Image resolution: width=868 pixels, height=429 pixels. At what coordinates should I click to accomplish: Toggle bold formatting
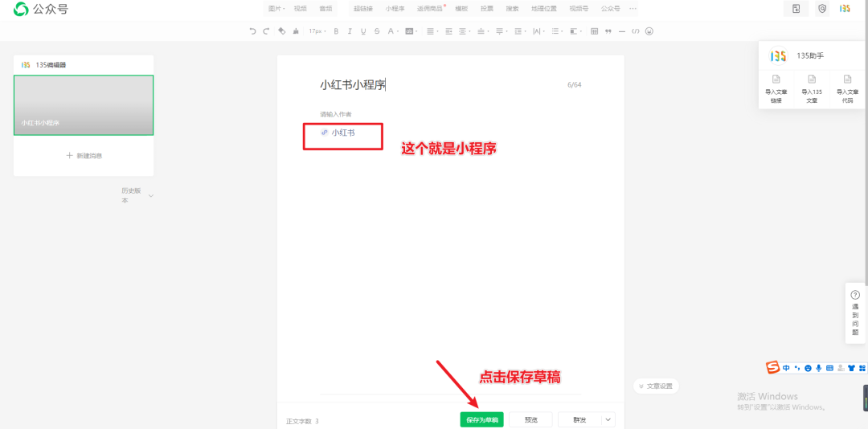(x=336, y=31)
